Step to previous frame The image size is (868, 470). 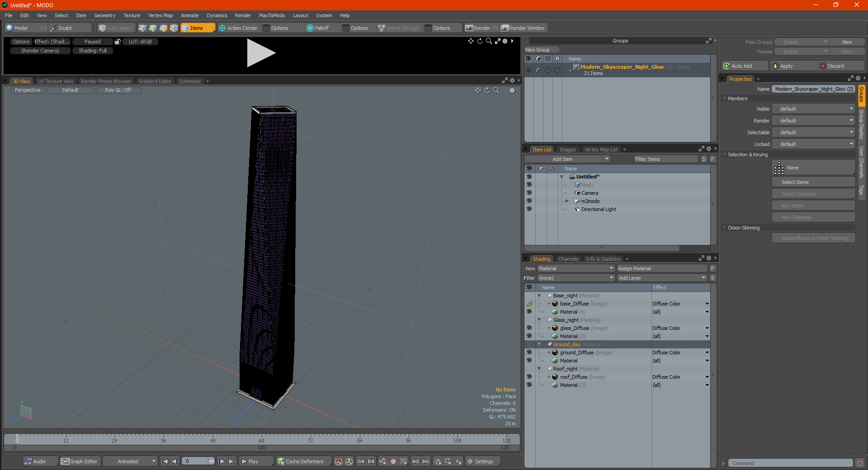pos(175,461)
